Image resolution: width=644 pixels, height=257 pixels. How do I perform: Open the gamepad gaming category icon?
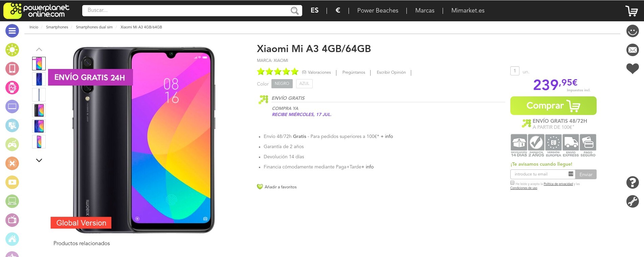[12, 145]
